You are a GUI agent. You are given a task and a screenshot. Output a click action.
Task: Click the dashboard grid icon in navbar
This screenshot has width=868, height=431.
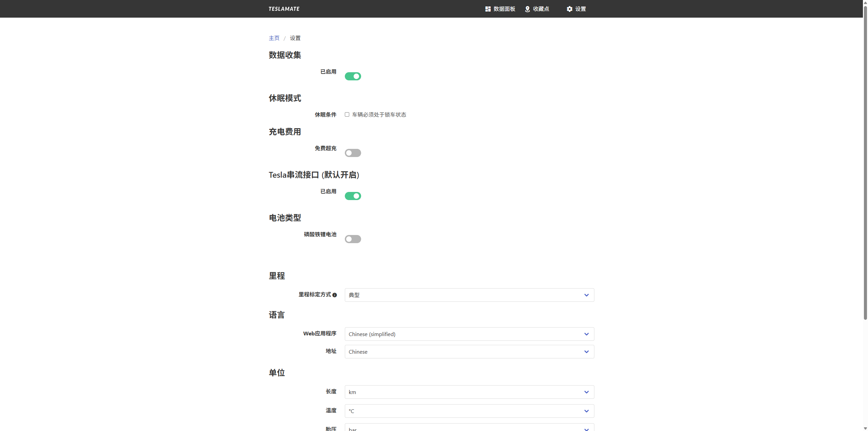pos(488,9)
